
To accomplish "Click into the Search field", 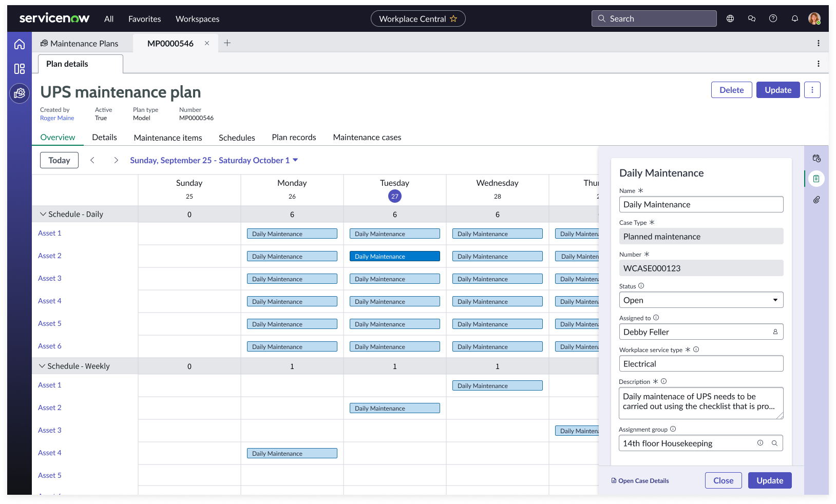I will (x=654, y=18).
